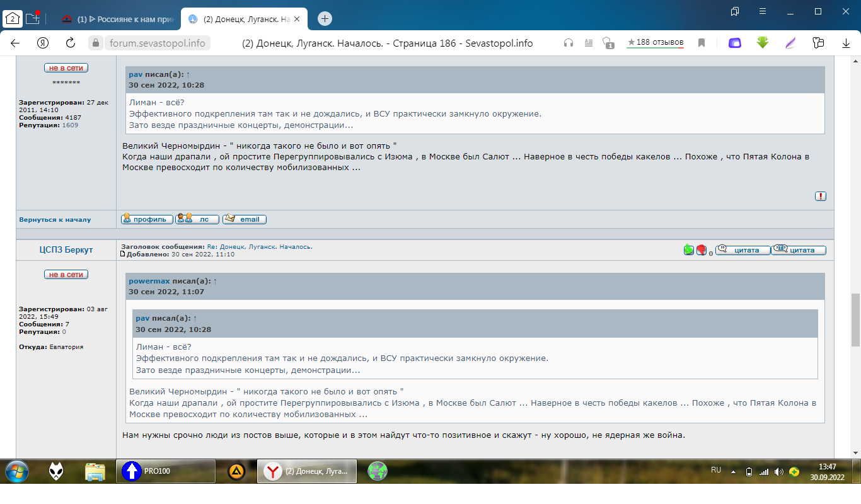Screen dimensions: 861x504
Task: Open the Windows Start button
Action: (16, 471)
